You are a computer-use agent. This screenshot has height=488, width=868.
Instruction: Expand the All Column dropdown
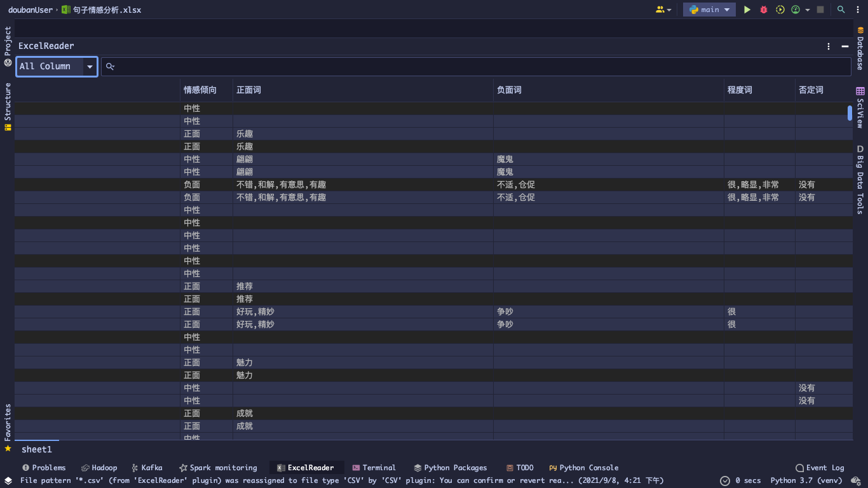57,66
